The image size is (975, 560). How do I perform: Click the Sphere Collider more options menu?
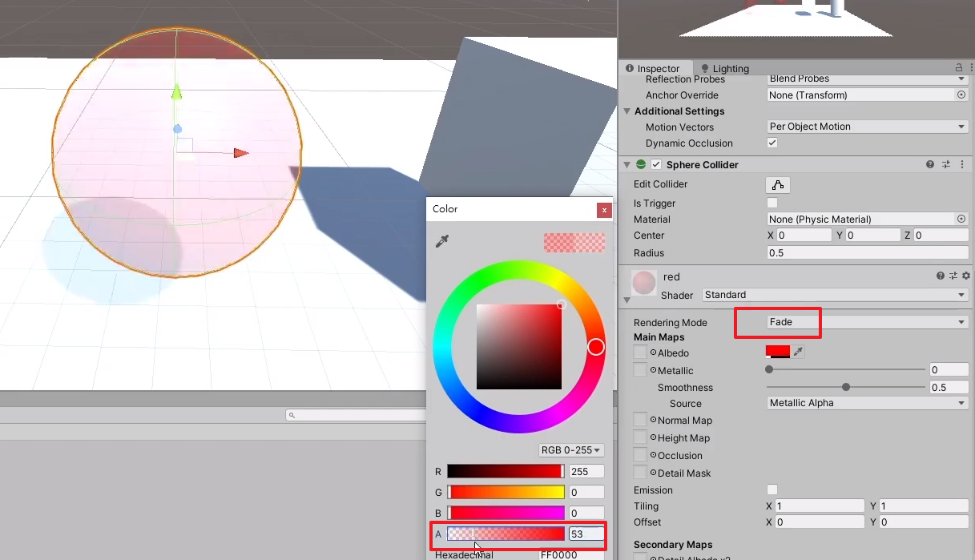pyautogui.click(x=961, y=164)
